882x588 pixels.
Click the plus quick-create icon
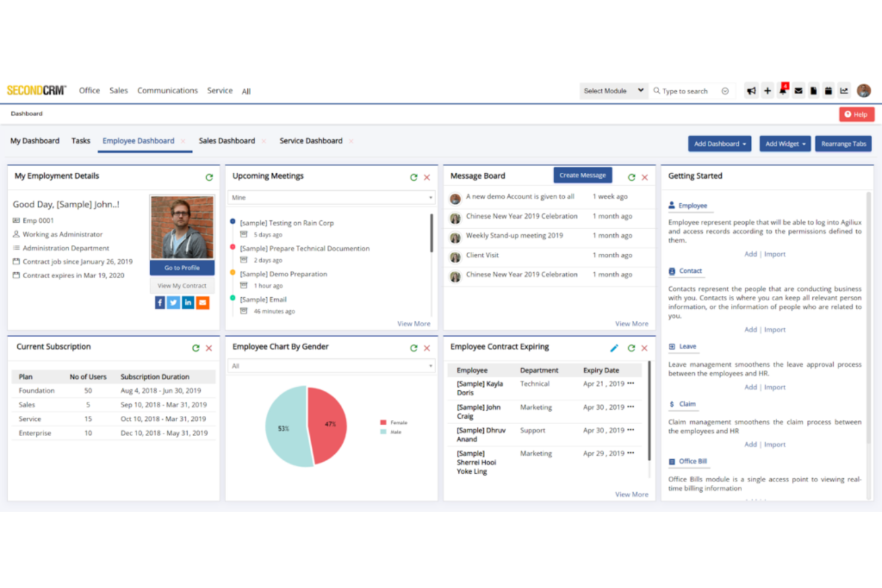(x=767, y=91)
